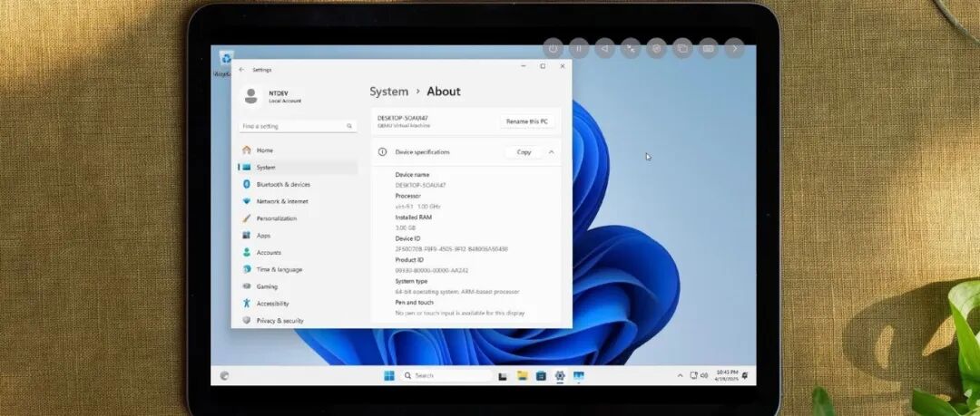Click the Settings gear icon on the taskbar
980x416 pixels.
tap(560, 375)
